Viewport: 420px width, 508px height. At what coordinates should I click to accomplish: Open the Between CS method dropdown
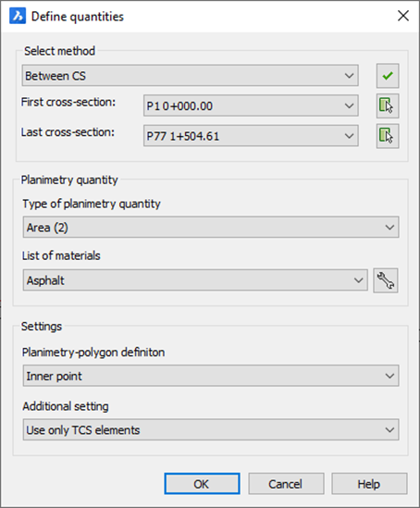(190, 76)
